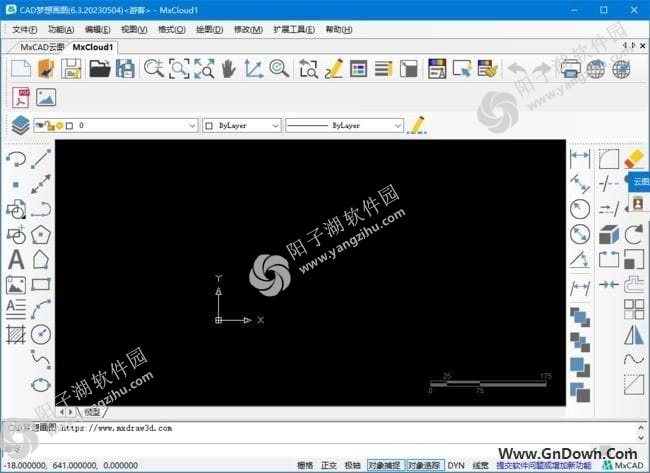The height and width of the screenshot is (473, 650).
Task: Open file using the black folder icon
Action: coord(100,68)
